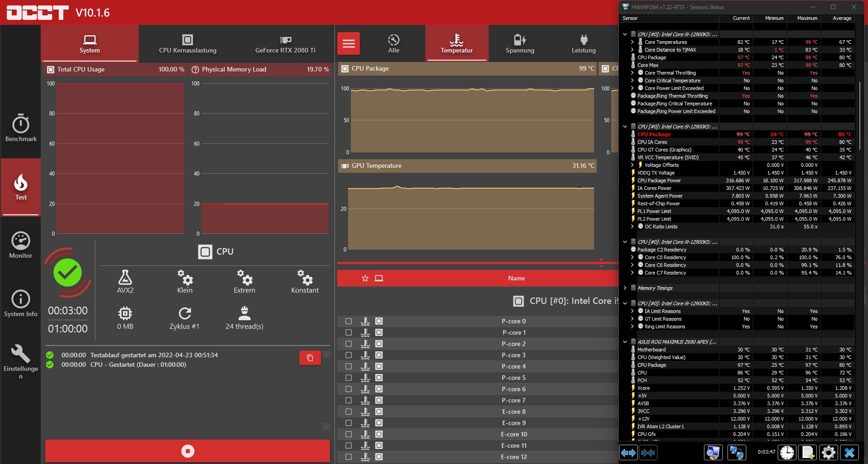Click HWiNFO blue X close sensors icon

(849, 452)
